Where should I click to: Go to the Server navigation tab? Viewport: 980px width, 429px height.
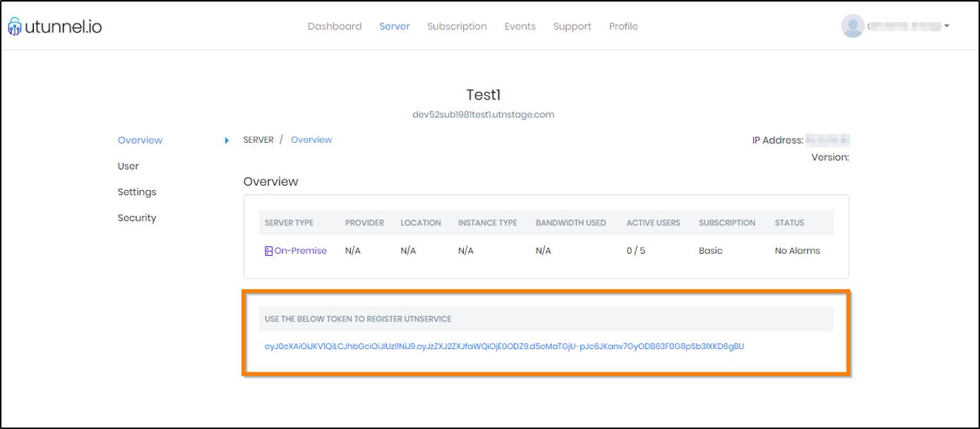tap(394, 26)
